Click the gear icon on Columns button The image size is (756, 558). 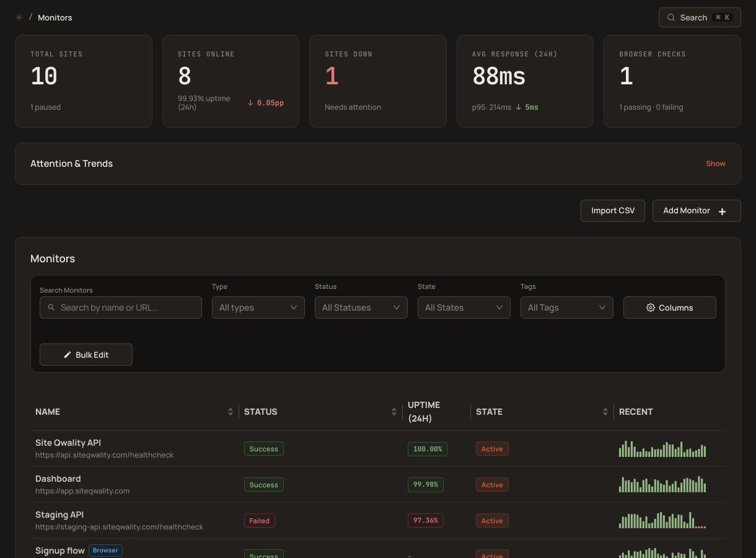[x=651, y=308]
